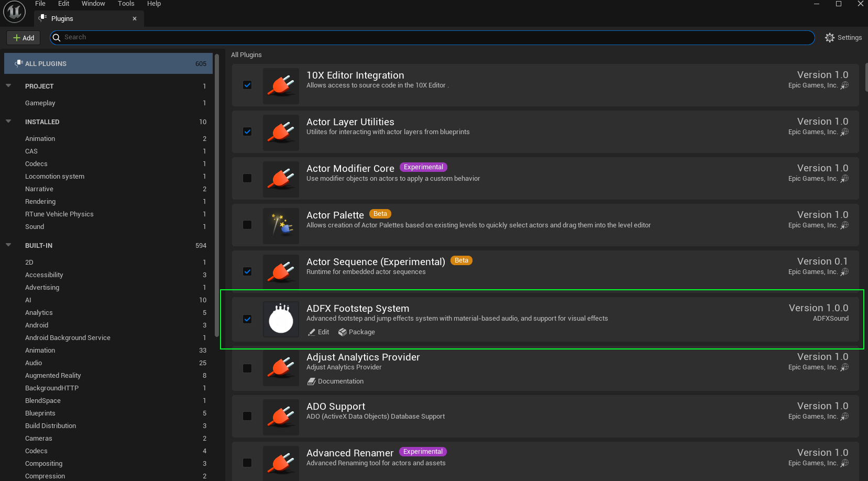Click the Advanced Renamer plugin icon

coord(281,463)
